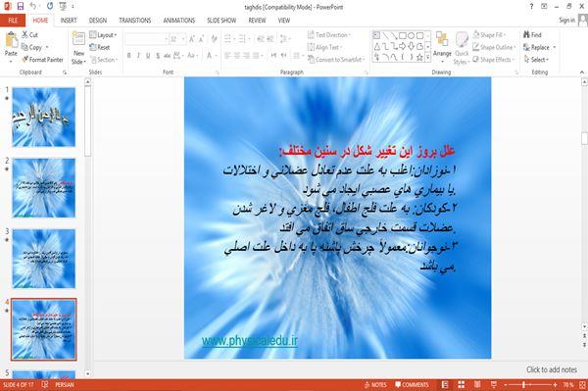Switch to Normal view in status bar
588x391 pixels.
[445, 384]
